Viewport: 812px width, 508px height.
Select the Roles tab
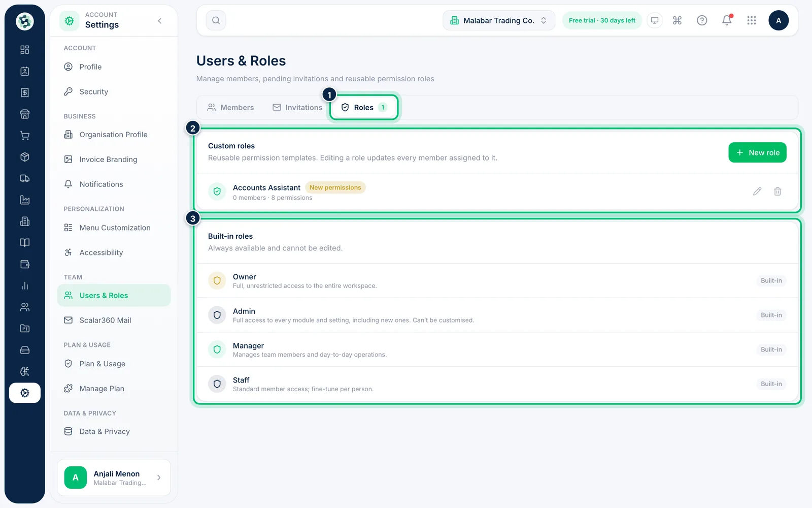[x=364, y=108]
